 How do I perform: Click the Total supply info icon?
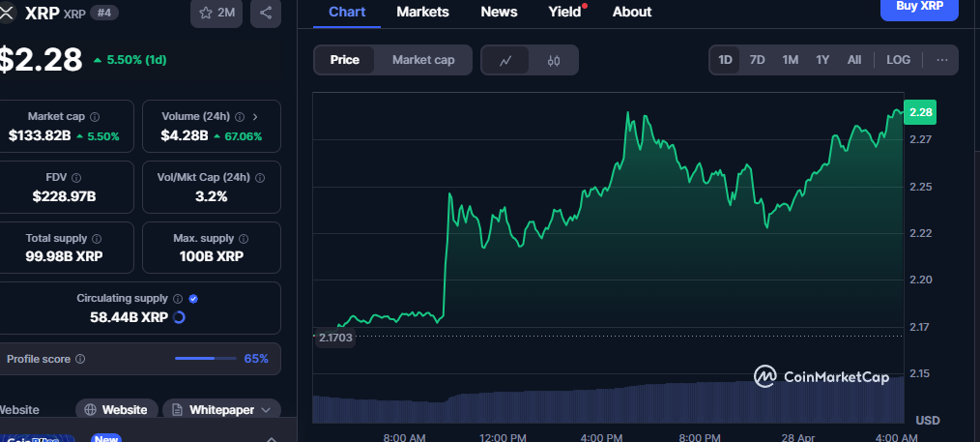coord(97,239)
